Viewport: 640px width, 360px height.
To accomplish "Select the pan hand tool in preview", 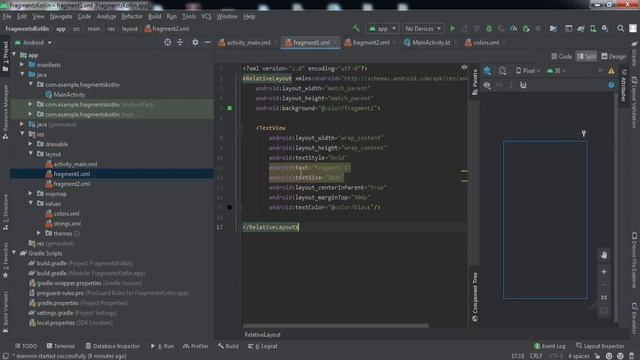I will 604,255.
